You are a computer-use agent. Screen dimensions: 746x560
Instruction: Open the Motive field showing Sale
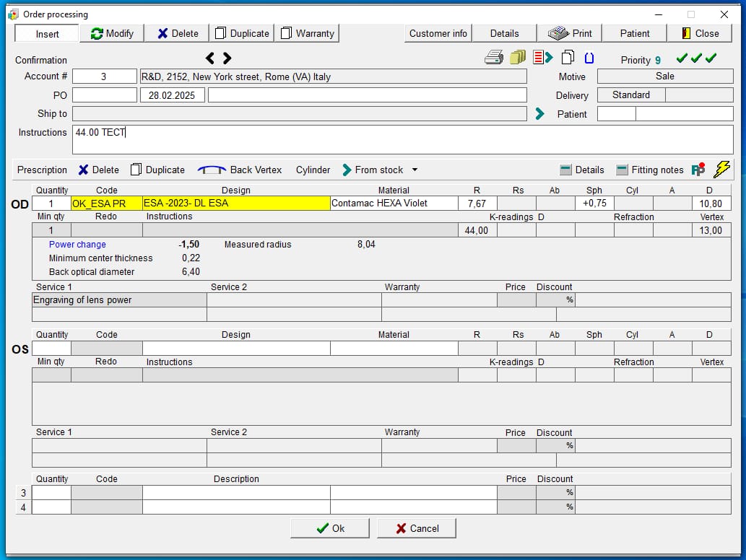tap(664, 76)
